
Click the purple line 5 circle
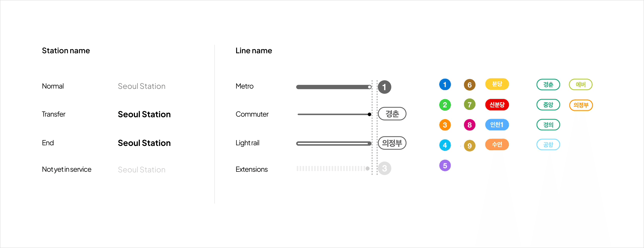[445, 165]
